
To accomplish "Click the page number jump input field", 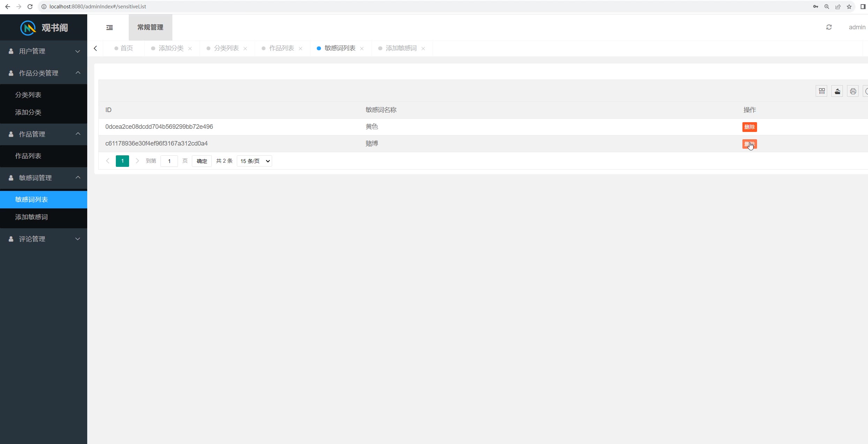I will [169, 161].
